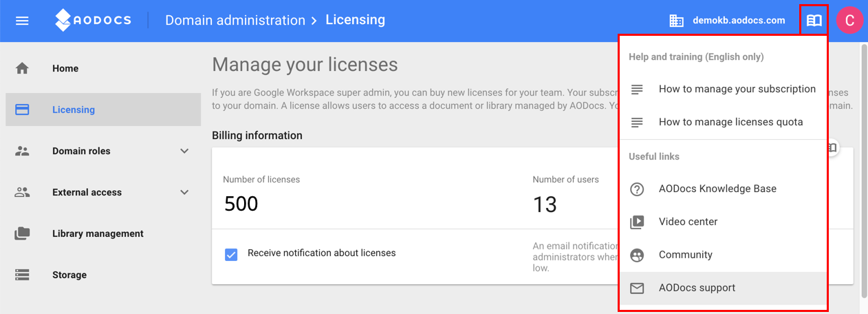
Task: Click the domain building icon
Action: point(677,21)
